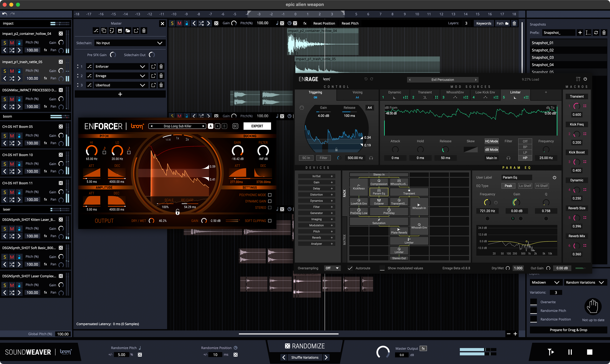Open the Mixdown export dropdown
The width and height of the screenshot is (610, 364).
tap(545, 282)
